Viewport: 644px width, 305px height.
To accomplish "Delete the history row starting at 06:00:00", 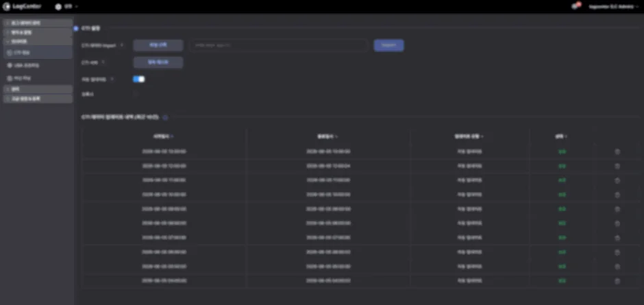I will click(617, 252).
